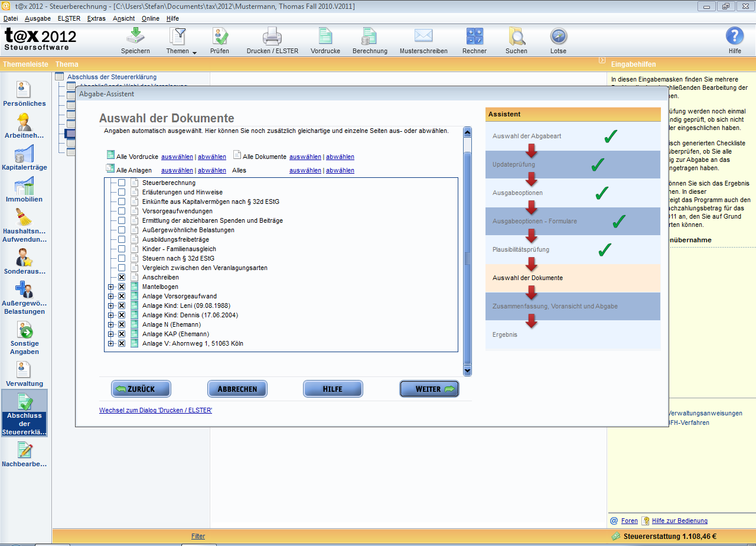Click the Speichern toolbar icon
This screenshot has height=546, width=756.
click(x=135, y=37)
